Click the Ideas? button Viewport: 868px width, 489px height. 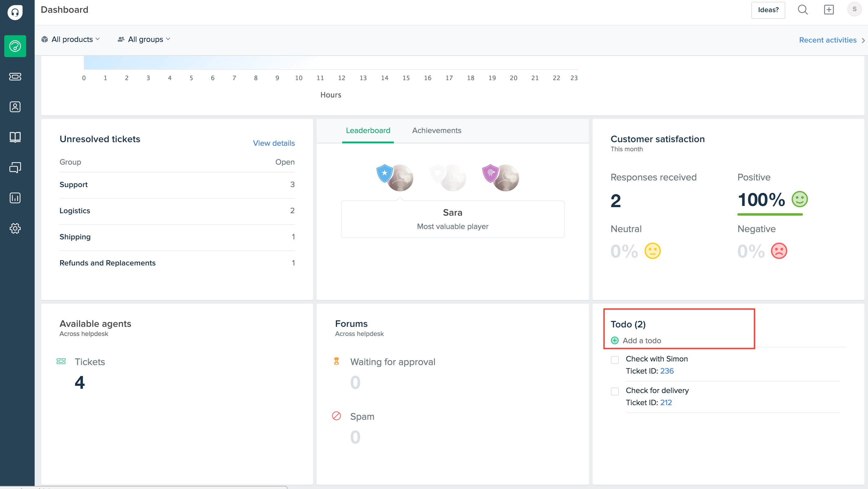point(768,10)
